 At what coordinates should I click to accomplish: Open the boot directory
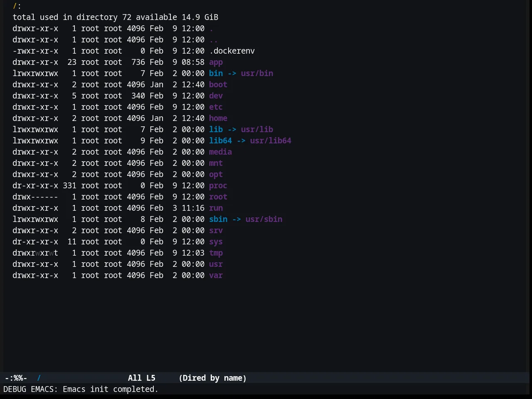(x=218, y=84)
